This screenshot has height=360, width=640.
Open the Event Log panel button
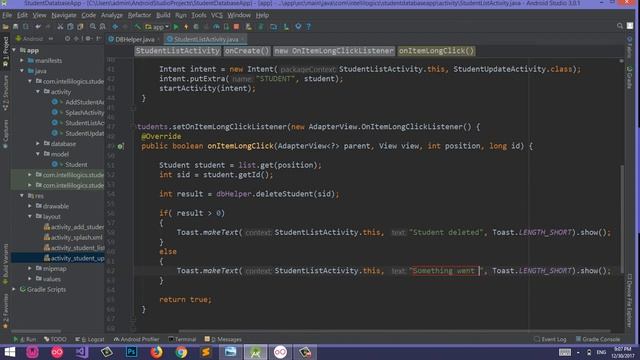[550, 339]
